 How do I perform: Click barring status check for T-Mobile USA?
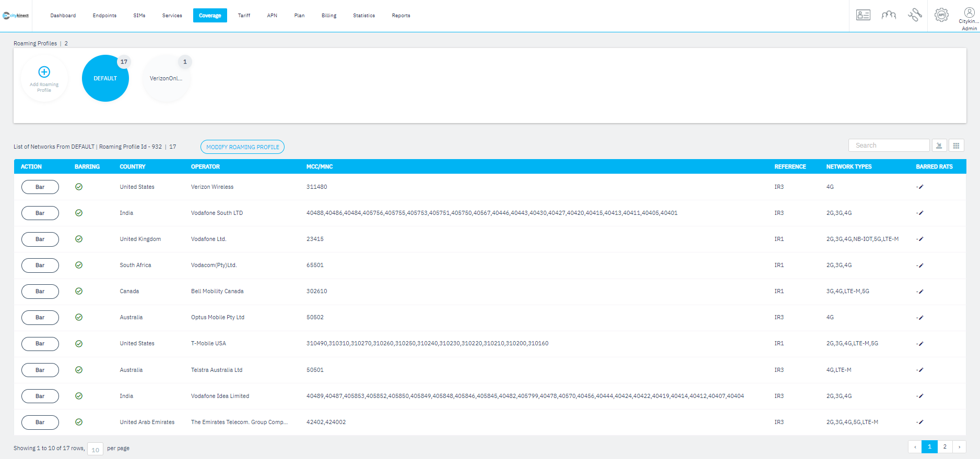79,344
